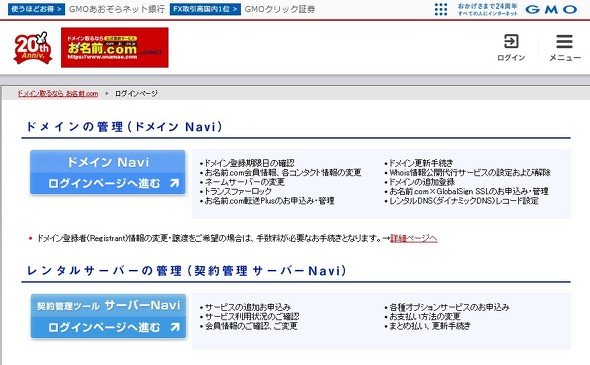Click text サービス利用状況のご確認
This screenshot has width=590, height=365.
pyautogui.click(x=252, y=316)
